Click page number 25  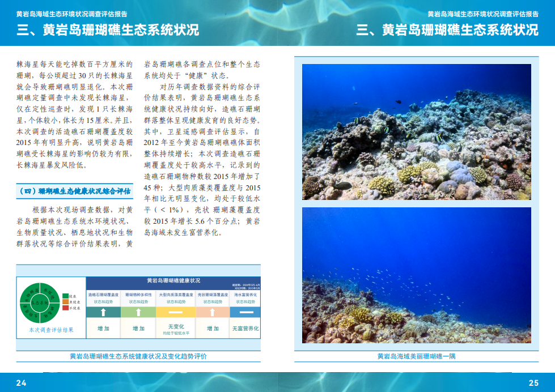(x=533, y=383)
